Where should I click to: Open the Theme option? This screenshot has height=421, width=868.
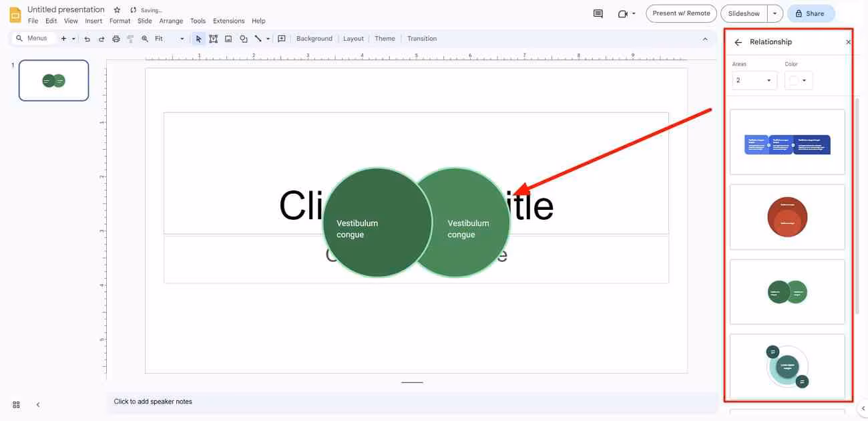coord(385,39)
